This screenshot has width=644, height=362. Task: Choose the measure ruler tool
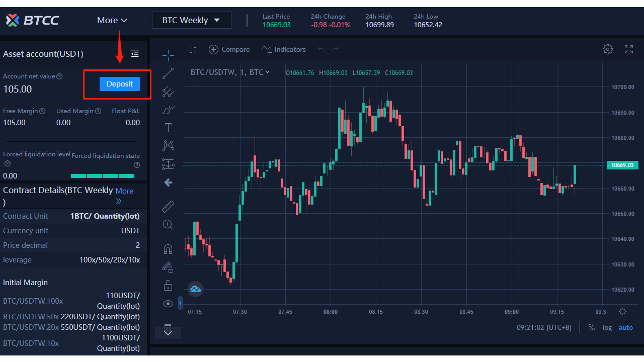point(168,206)
